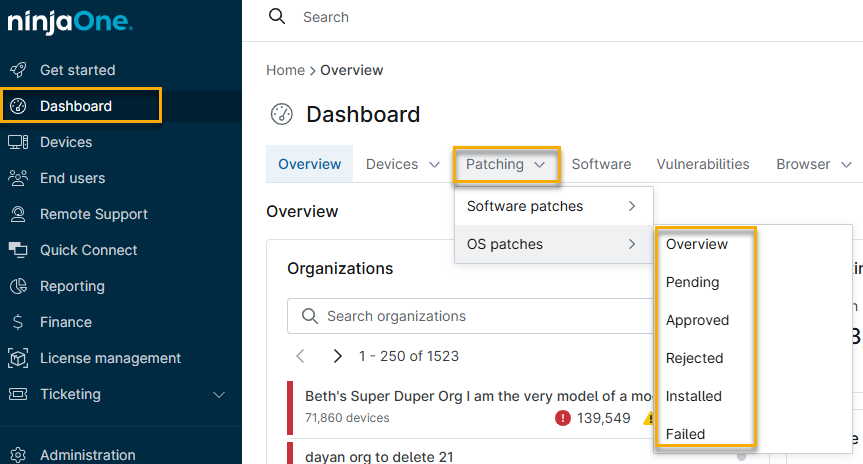This screenshot has height=464, width=863.
Task: Open the Browser tab dropdown
Action: click(813, 164)
